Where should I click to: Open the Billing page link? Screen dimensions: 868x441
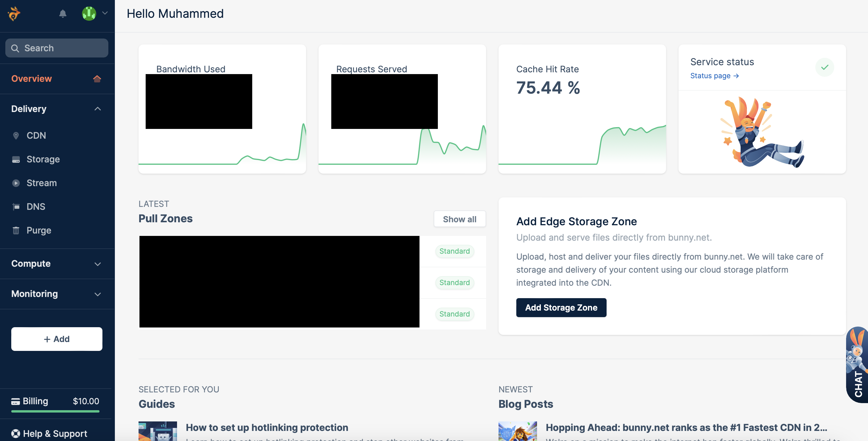point(35,401)
